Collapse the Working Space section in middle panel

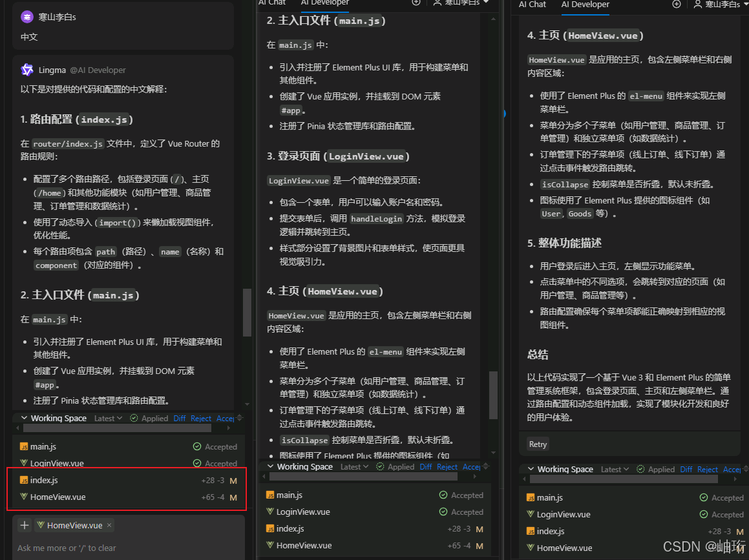click(270, 466)
